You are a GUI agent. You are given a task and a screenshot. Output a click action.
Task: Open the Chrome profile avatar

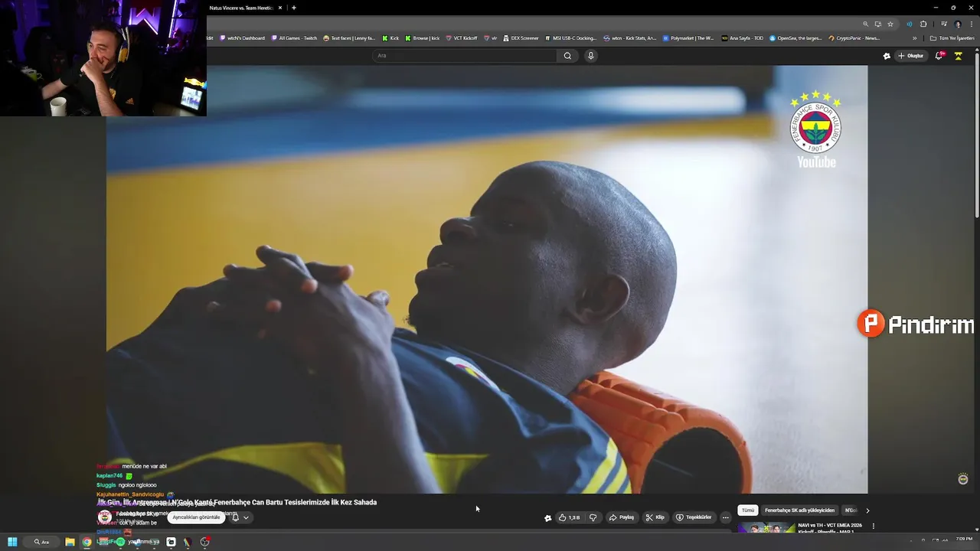[958, 24]
